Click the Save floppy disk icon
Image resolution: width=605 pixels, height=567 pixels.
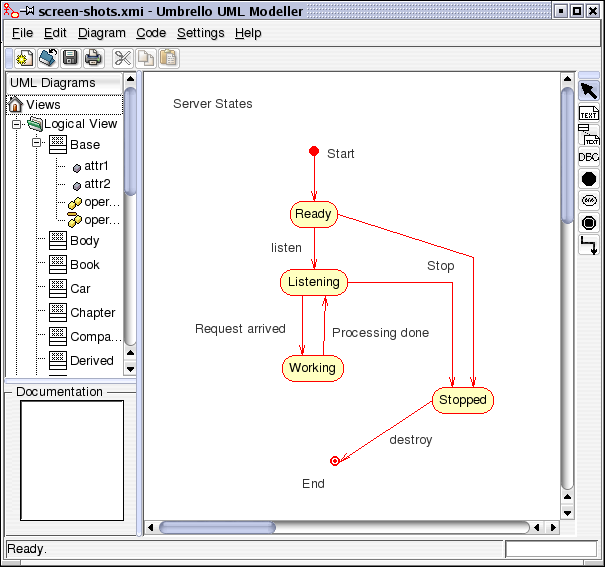[70, 58]
